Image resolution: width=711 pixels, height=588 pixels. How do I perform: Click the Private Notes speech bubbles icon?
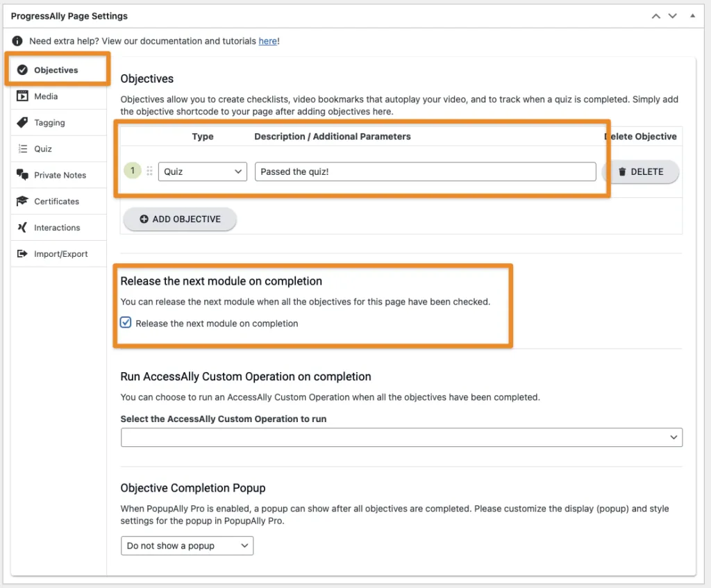(22, 174)
